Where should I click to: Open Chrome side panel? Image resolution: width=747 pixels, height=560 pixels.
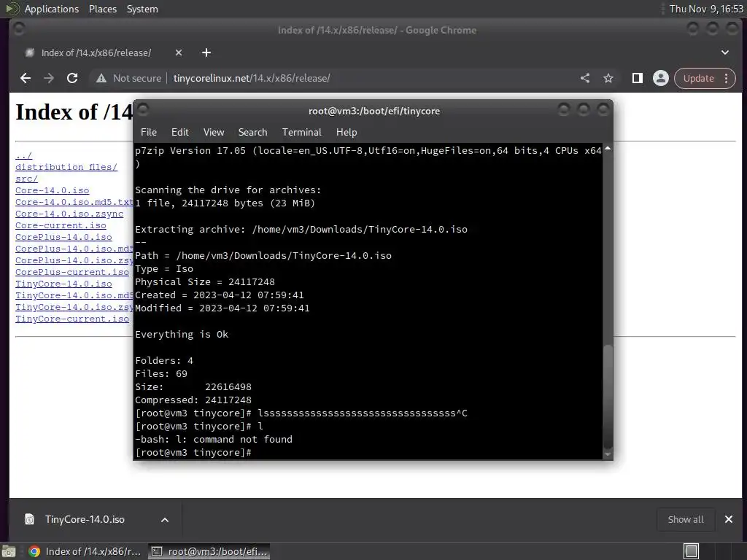(638, 78)
